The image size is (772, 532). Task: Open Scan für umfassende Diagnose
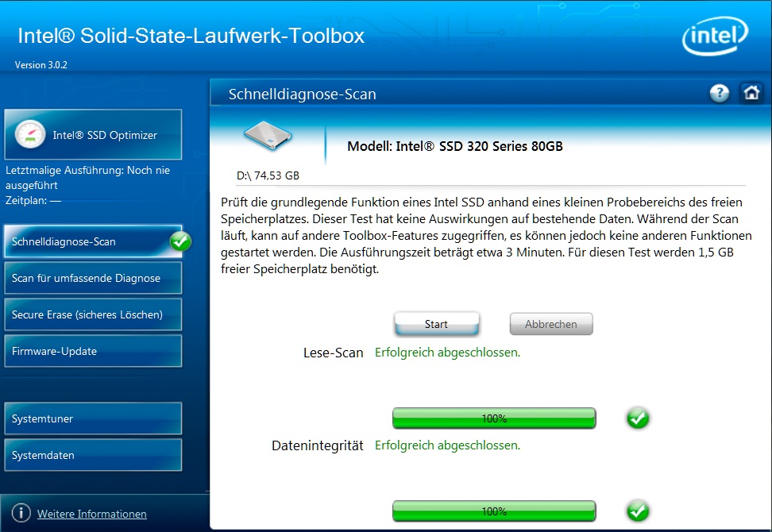[x=93, y=278]
